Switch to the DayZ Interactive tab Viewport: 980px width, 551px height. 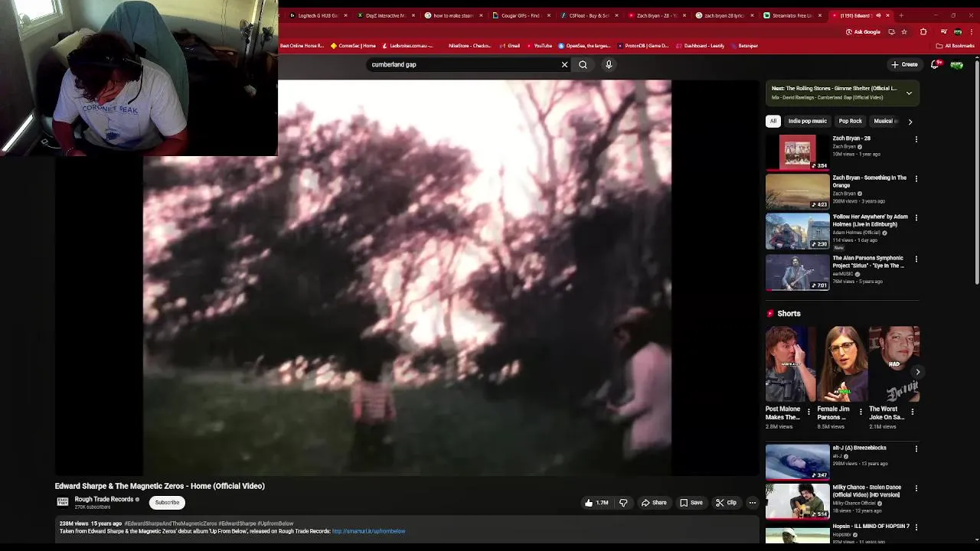point(385,15)
